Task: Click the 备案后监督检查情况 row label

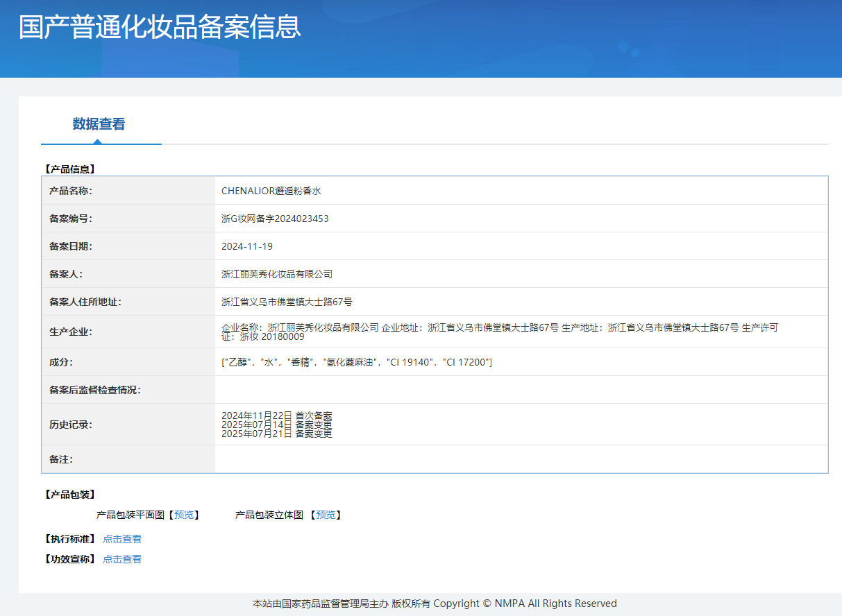Action: pyautogui.click(x=94, y=390)
